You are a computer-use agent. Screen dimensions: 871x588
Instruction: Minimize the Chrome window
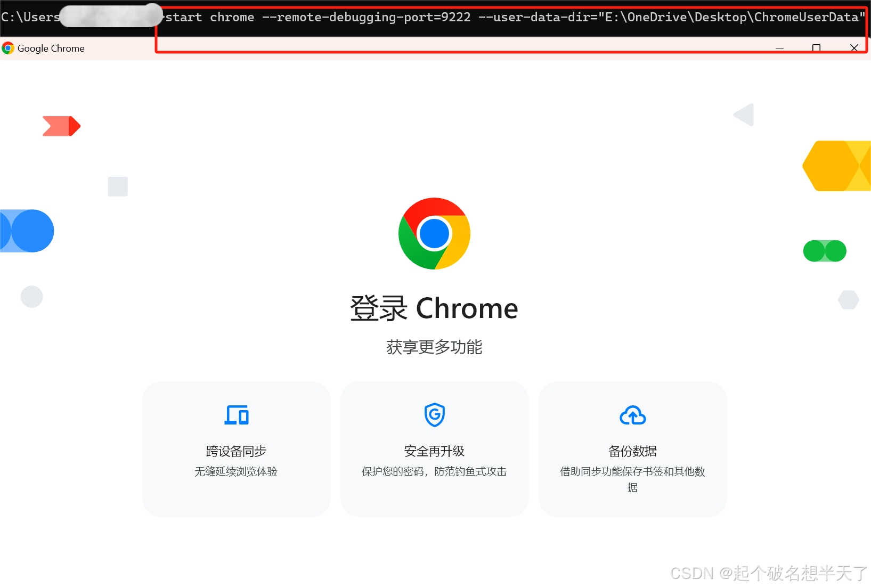coord(779,48)
